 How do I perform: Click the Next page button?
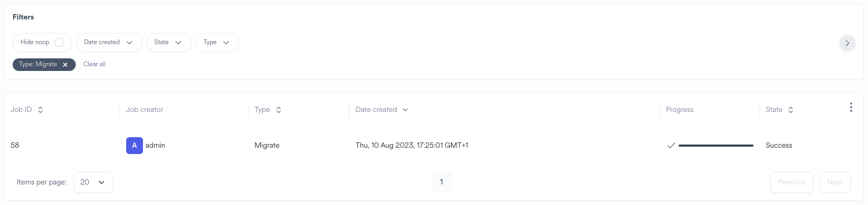835,182
